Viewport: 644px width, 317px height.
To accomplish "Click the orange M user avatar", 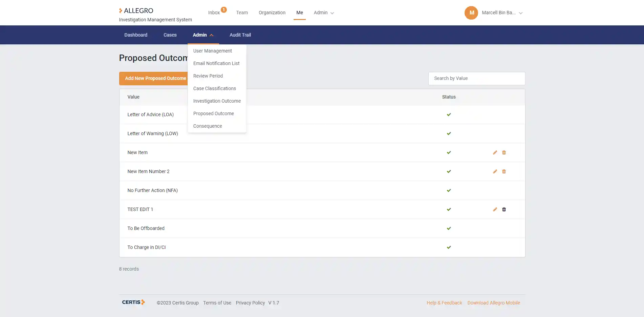I will click(471, 13).
